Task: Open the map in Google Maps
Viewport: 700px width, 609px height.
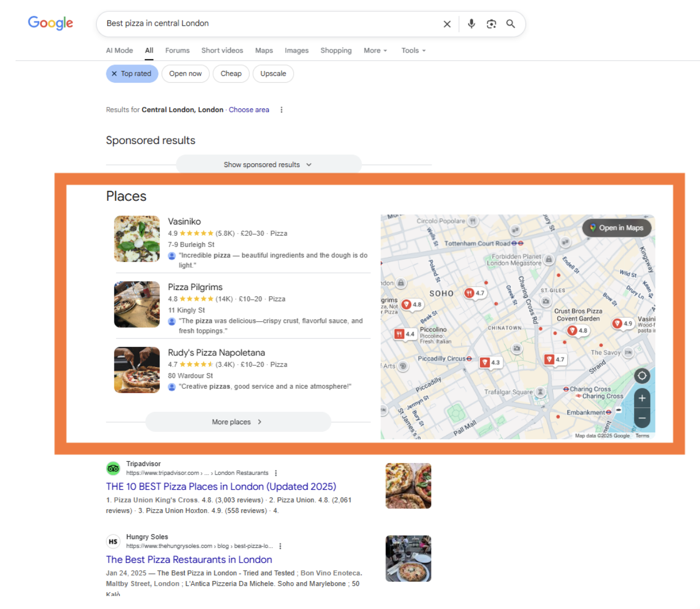Action: [616, 228]
